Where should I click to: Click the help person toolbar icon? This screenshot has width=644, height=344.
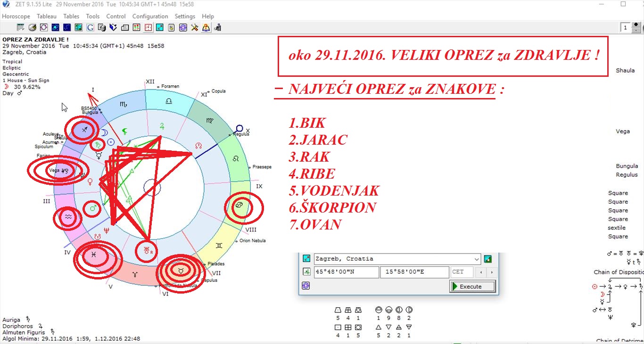tap(206, 28)
